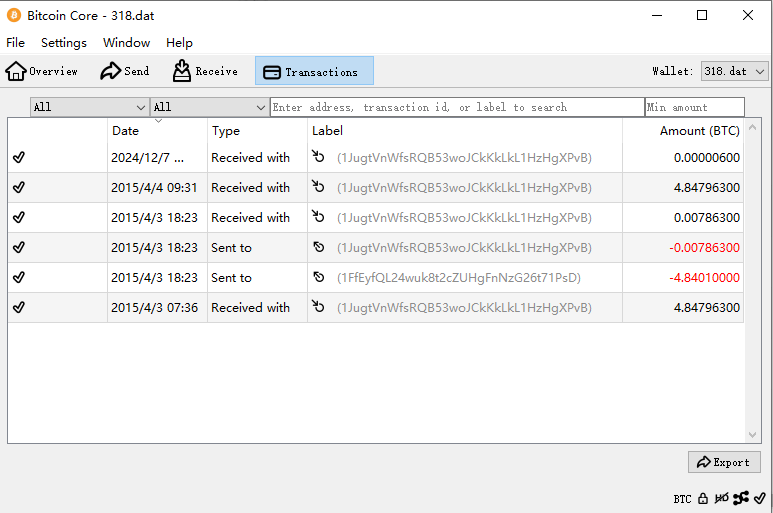Open the Settings menu
Screen dimensions: 773x513
pos(64,43)
